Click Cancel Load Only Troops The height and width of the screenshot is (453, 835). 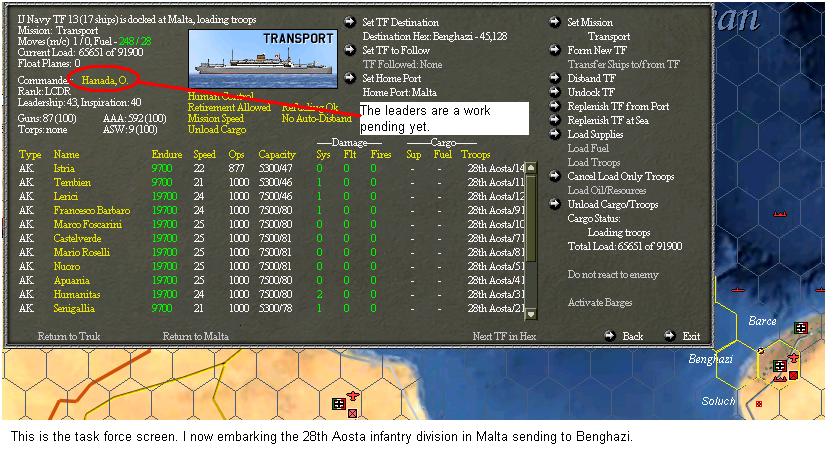tap(620, 176)
